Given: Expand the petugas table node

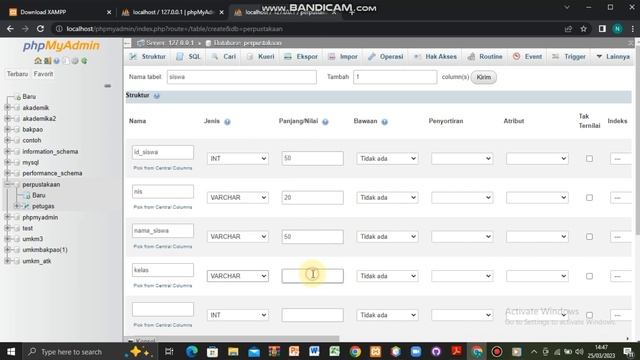Looking at the screenshot, I should tap(17, 206).
